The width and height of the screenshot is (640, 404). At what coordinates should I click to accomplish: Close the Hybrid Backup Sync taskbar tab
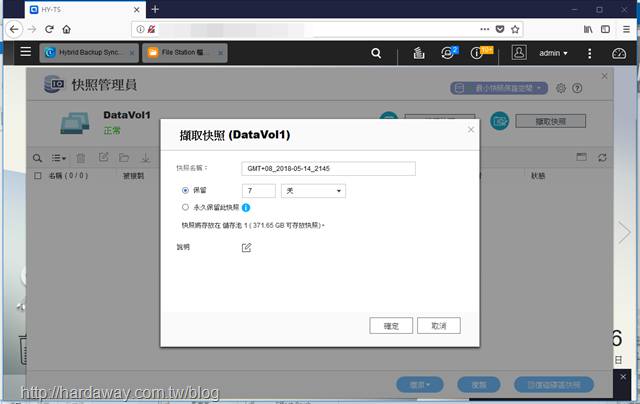[x=132, y=53]
